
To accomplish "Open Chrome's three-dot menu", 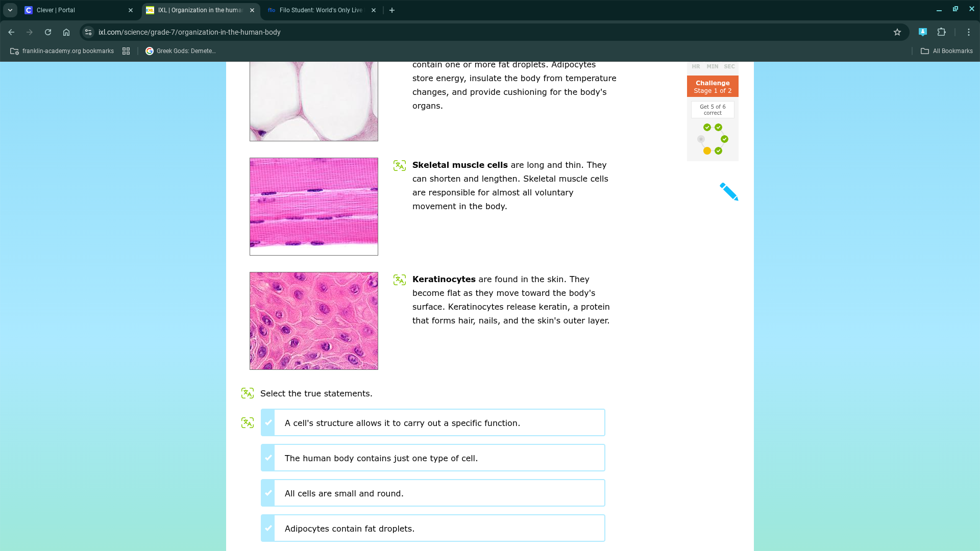I will (969, 32).
